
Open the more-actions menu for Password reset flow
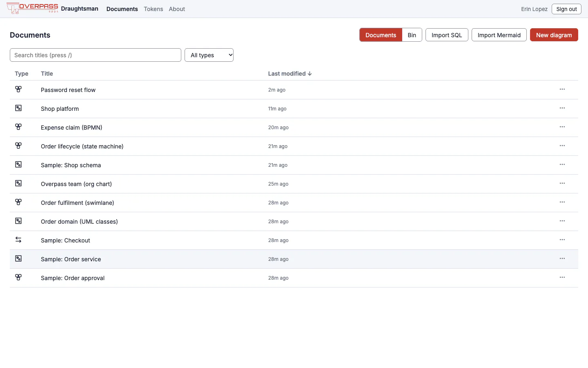point(562,89)
